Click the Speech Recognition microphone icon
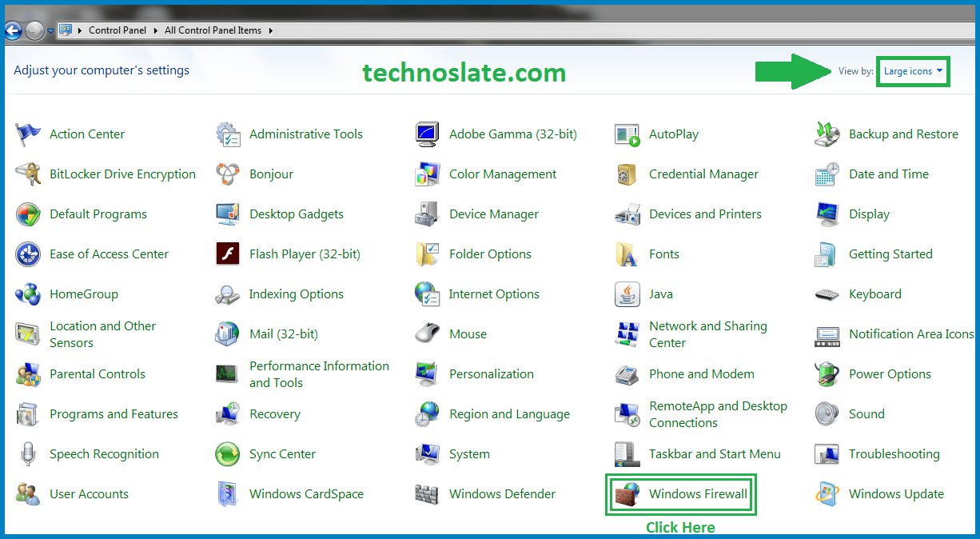This screenshot has width=980, height=539. (x=28, y=454)
